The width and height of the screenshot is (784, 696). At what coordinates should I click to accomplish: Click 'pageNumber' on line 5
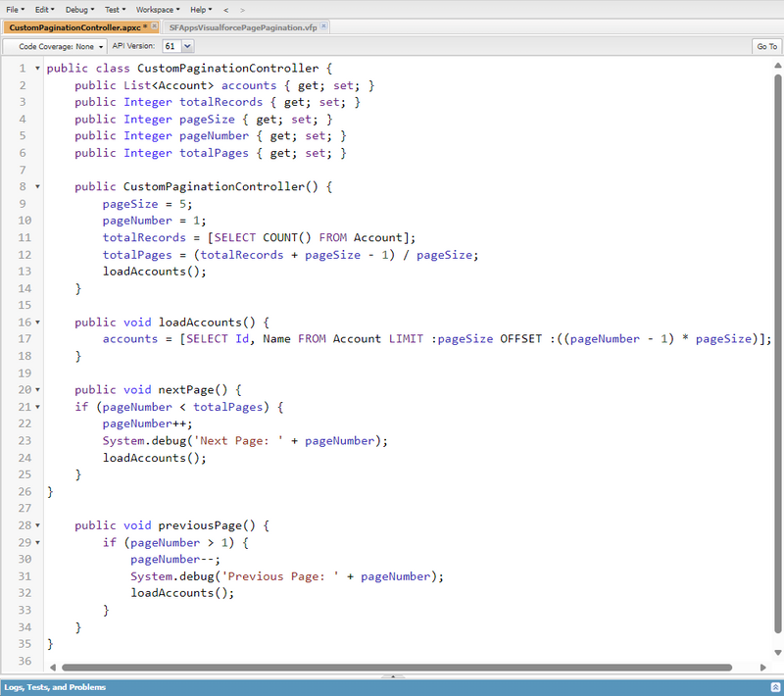coord(214,135)
